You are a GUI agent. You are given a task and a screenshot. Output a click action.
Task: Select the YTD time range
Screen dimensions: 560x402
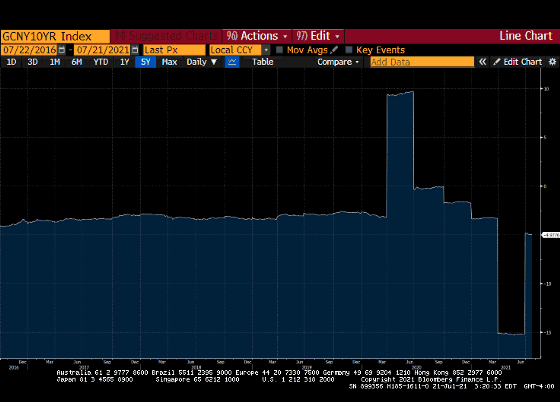(101, 62)
